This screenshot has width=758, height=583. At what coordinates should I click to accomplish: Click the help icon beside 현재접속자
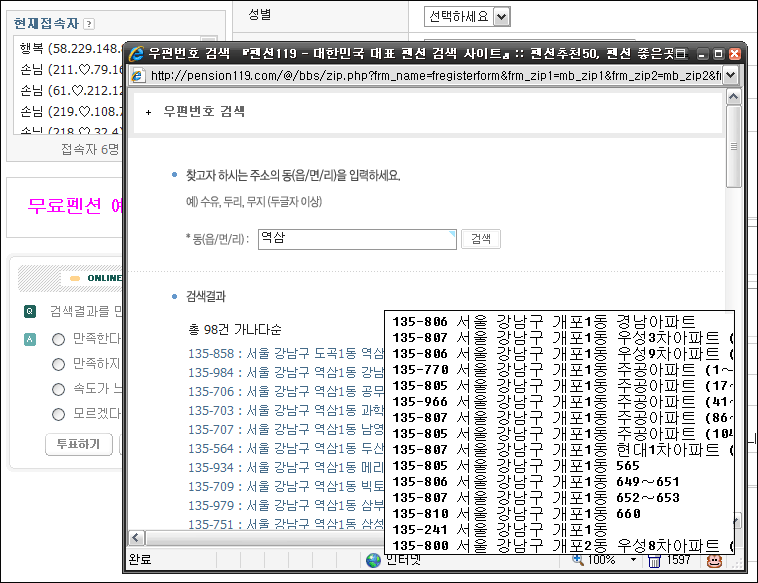89,24
